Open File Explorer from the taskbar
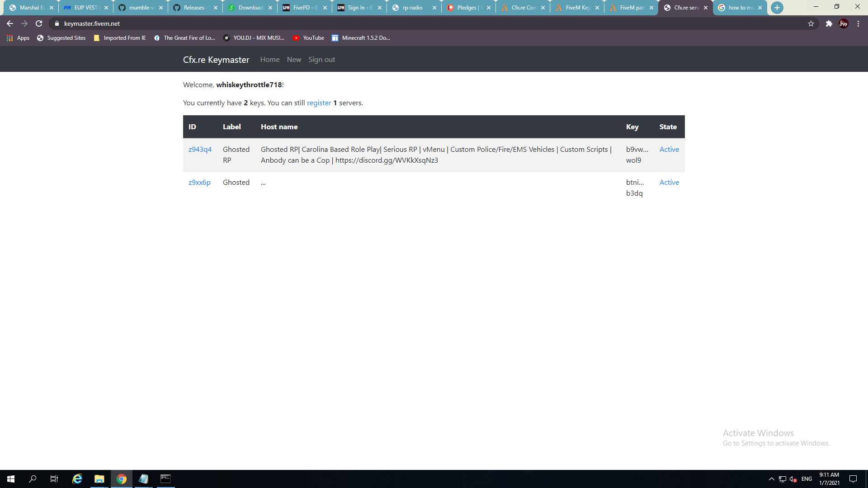Screen dimensions: 868x488 (x=99, y=479)
